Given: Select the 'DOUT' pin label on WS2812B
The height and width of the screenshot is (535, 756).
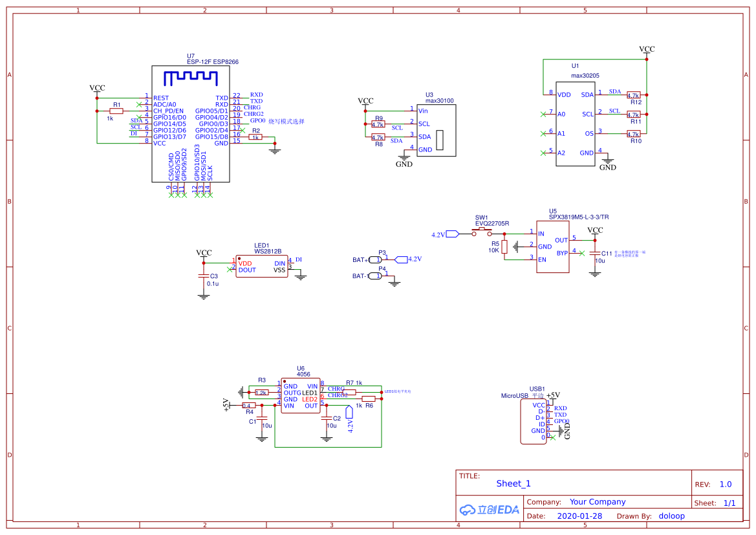Looking at the screenshot, I should point(247,270).
